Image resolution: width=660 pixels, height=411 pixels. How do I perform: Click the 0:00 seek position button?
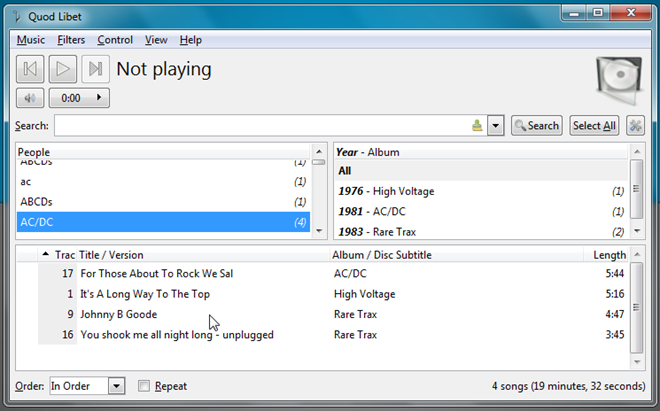coord(80,98)
